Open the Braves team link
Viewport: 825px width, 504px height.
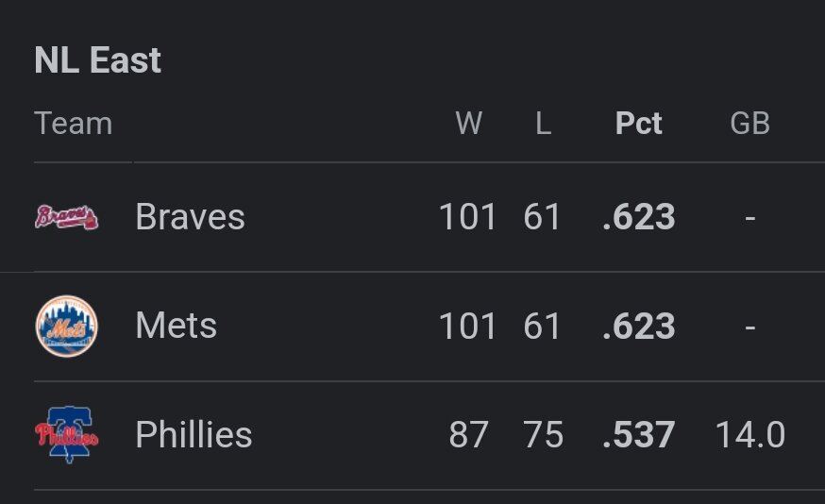[190, 217]
